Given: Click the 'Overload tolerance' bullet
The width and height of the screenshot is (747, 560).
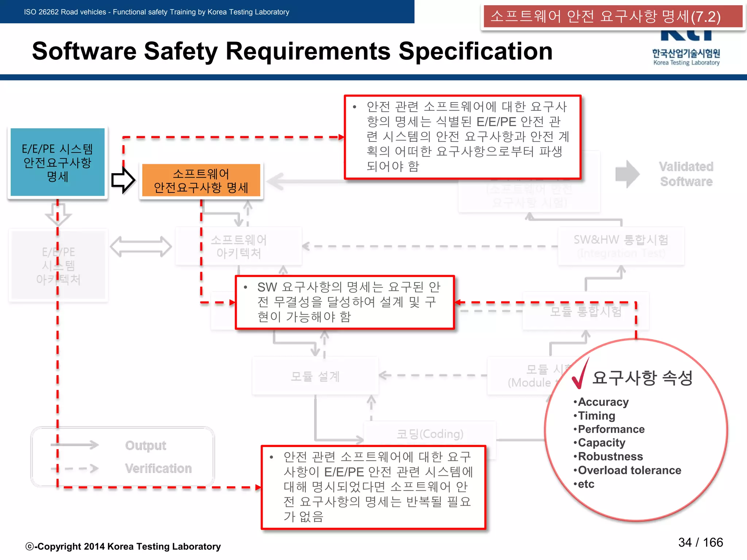Looking at the screenshot, I should pyautogui.click(x=627, y=470).
